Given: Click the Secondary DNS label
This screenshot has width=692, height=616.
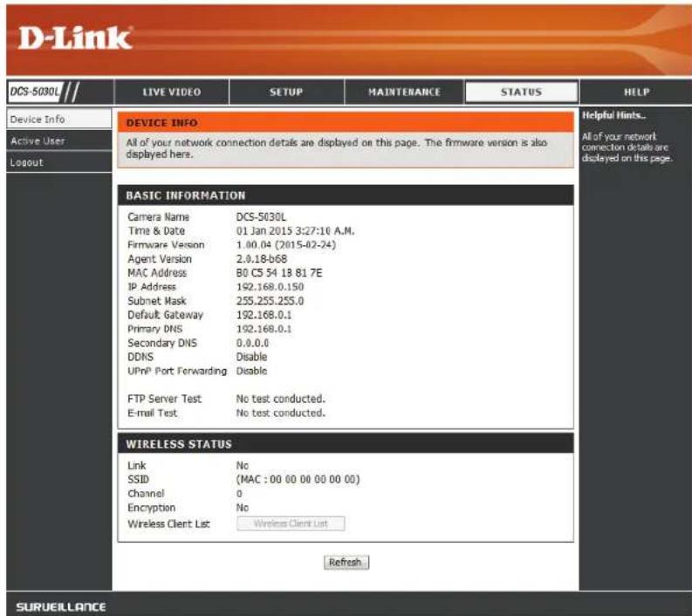Looking at the screenshot, I should (x=162, y=343).
